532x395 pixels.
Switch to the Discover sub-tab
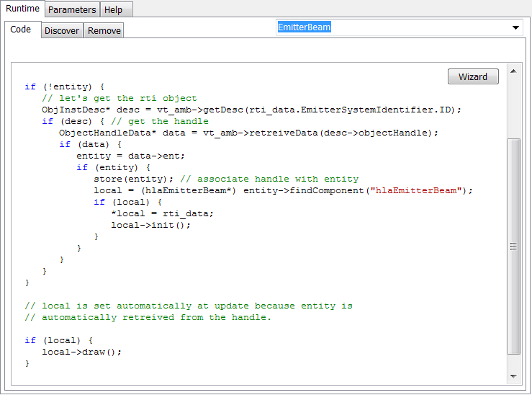pos(62,30)
